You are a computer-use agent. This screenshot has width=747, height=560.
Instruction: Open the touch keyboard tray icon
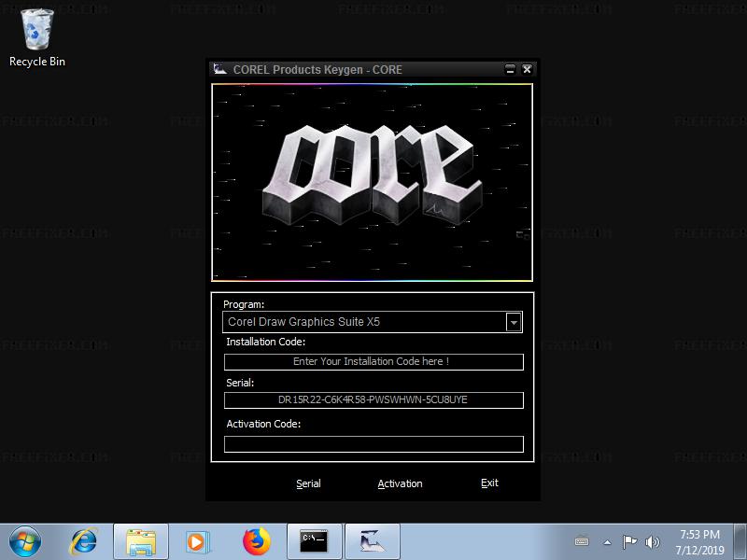(582, 542)
